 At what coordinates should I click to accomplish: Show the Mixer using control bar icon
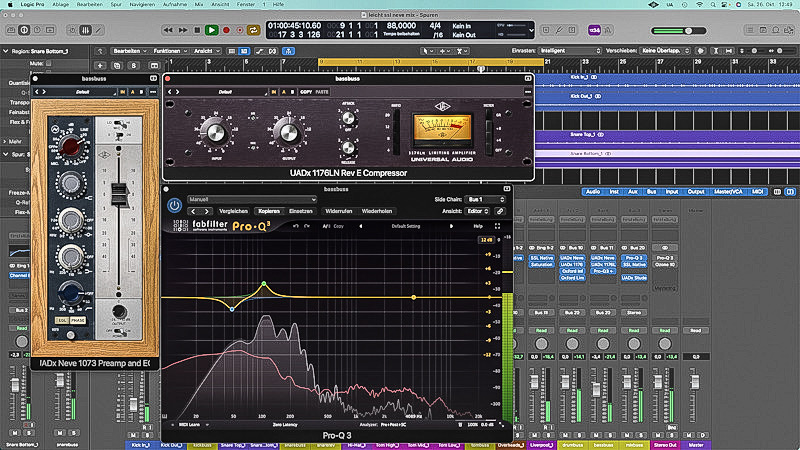tap(85, 30)
